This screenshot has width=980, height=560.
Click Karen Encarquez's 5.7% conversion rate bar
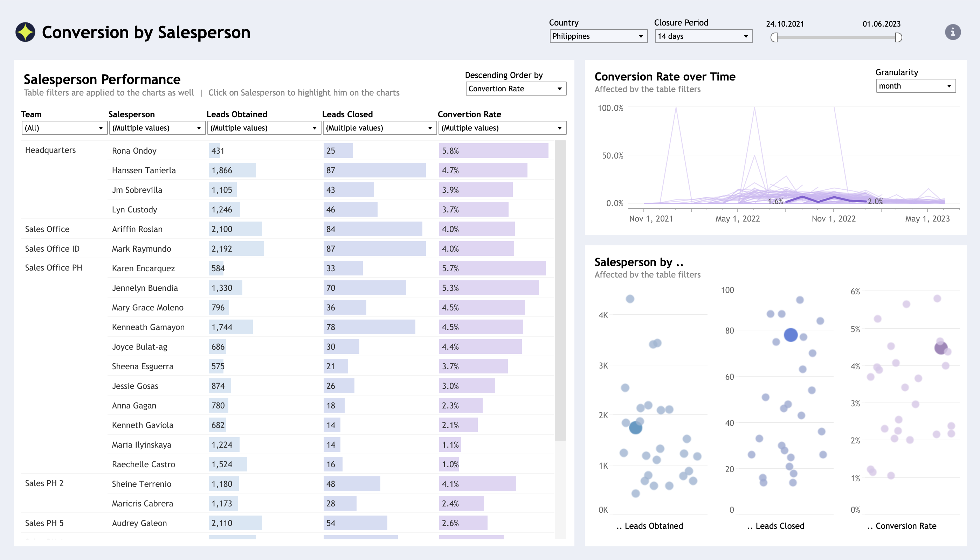(492, 268)
